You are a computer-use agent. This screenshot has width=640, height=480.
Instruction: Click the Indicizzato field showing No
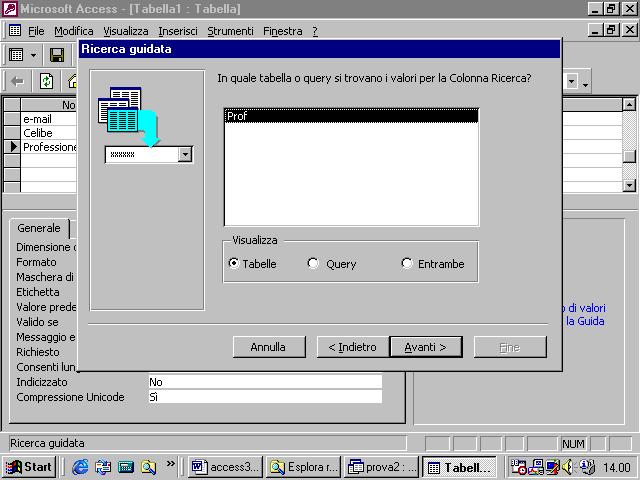265,382
